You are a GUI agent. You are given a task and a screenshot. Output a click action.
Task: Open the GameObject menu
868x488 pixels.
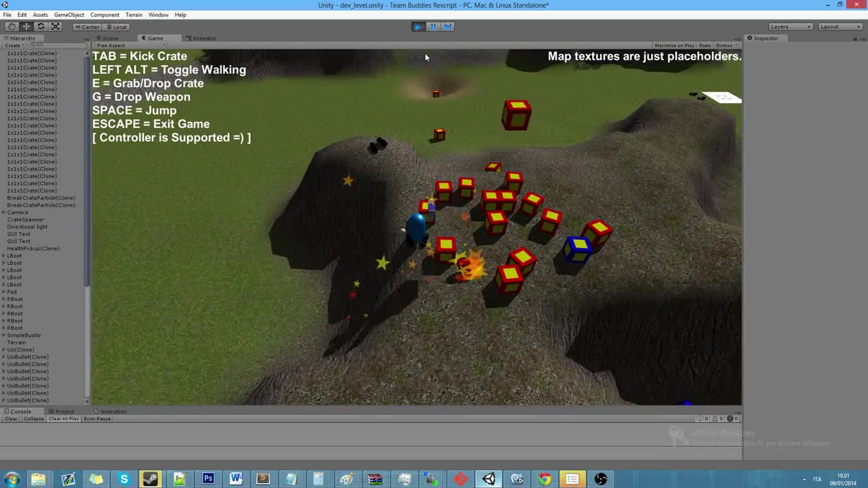pos(71,14)
